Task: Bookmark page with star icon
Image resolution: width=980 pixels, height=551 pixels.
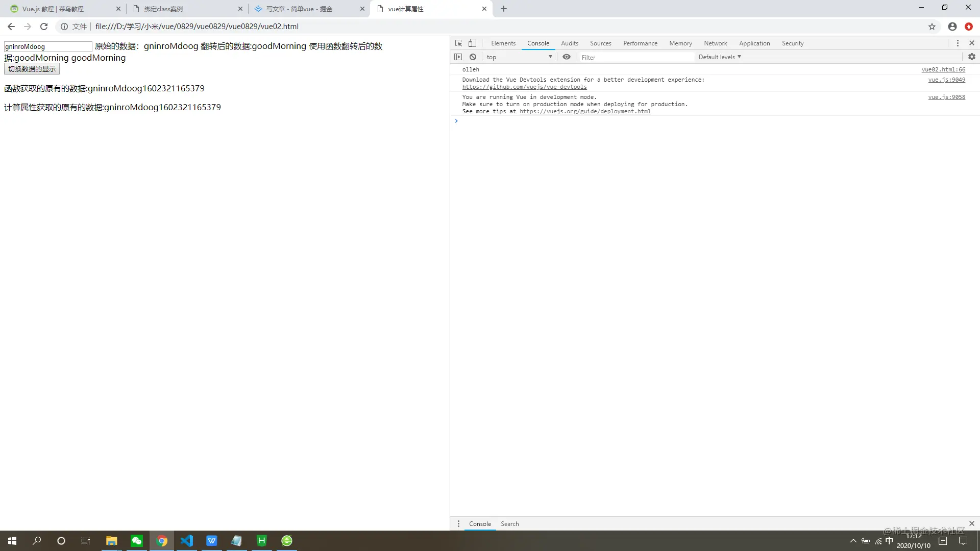Action: tap(932, 27)
